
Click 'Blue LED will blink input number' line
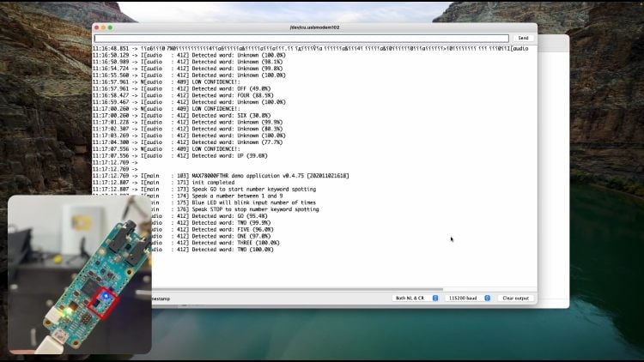[254, 202]
